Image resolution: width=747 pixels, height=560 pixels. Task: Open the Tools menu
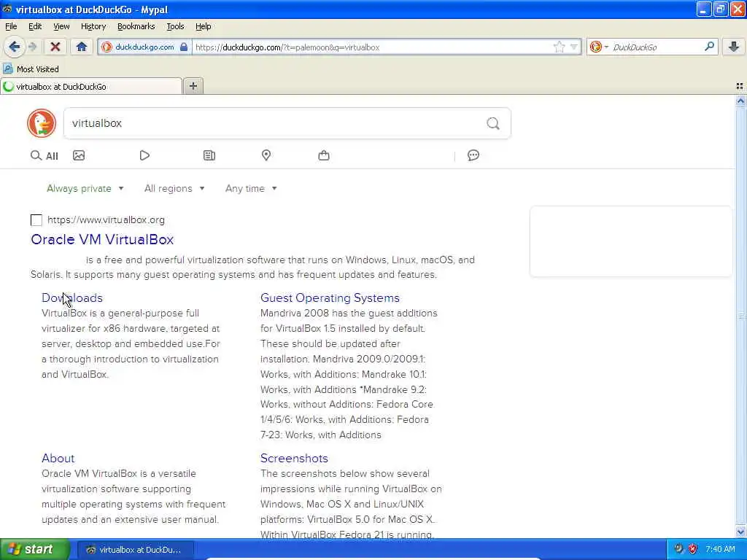[x=175, y=26]
